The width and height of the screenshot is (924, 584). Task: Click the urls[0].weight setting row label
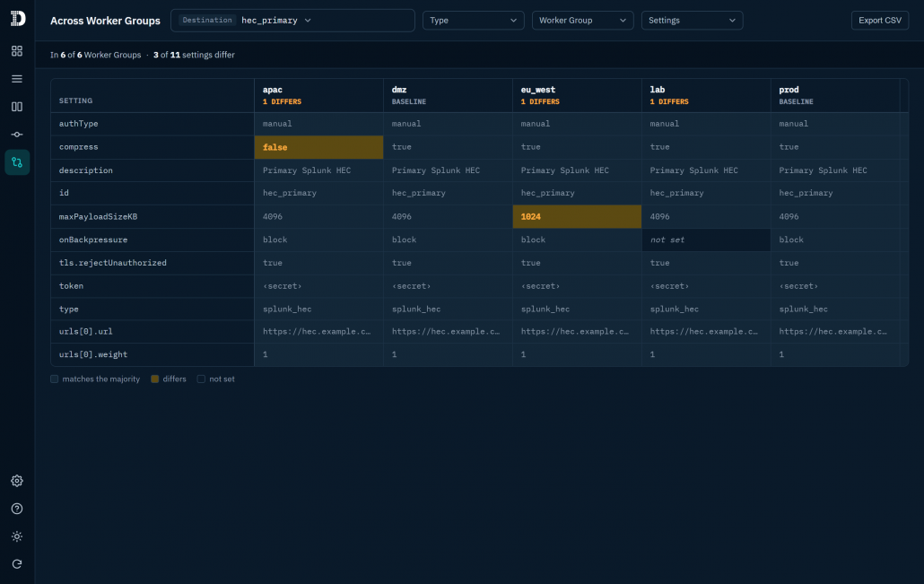[x=93, y=354]
